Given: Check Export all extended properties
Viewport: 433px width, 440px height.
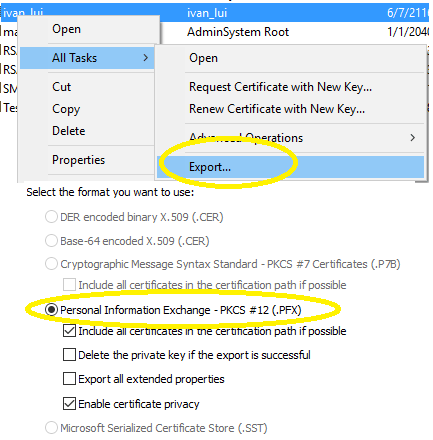Looking at the screenshot, I should point(69,379).
